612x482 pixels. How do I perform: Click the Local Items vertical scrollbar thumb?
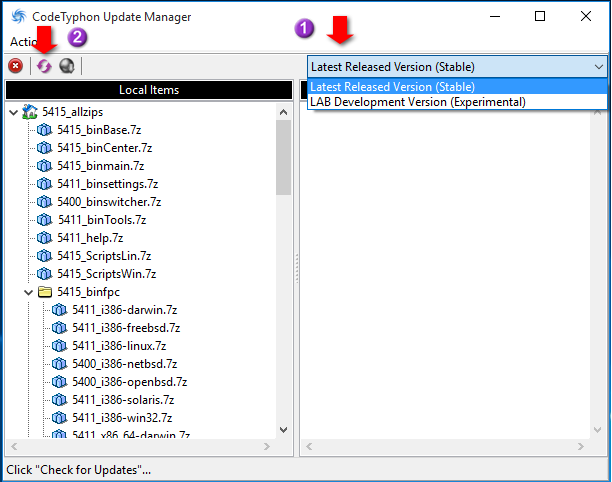pos(283,157)
